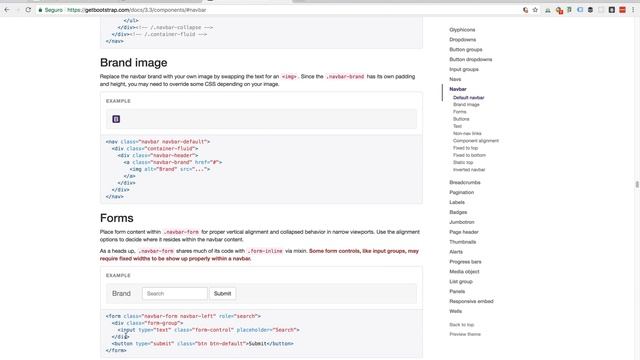Jump to Non-nav links subsection

[467, 133]
